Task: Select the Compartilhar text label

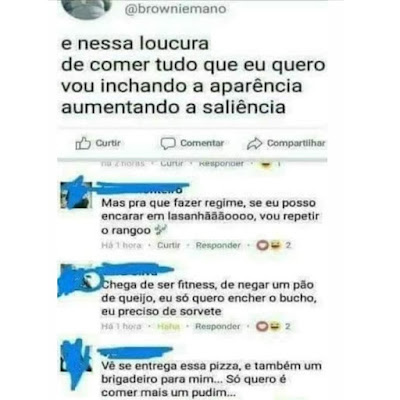Action: pos(296,143)
